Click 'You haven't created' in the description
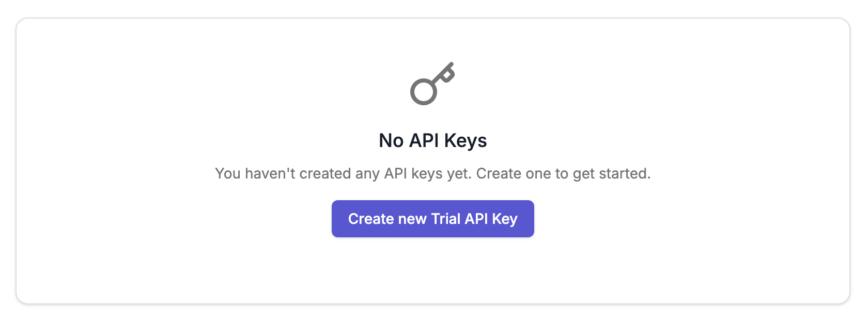The height and width of the screenshot is (324, 868). 283,173
